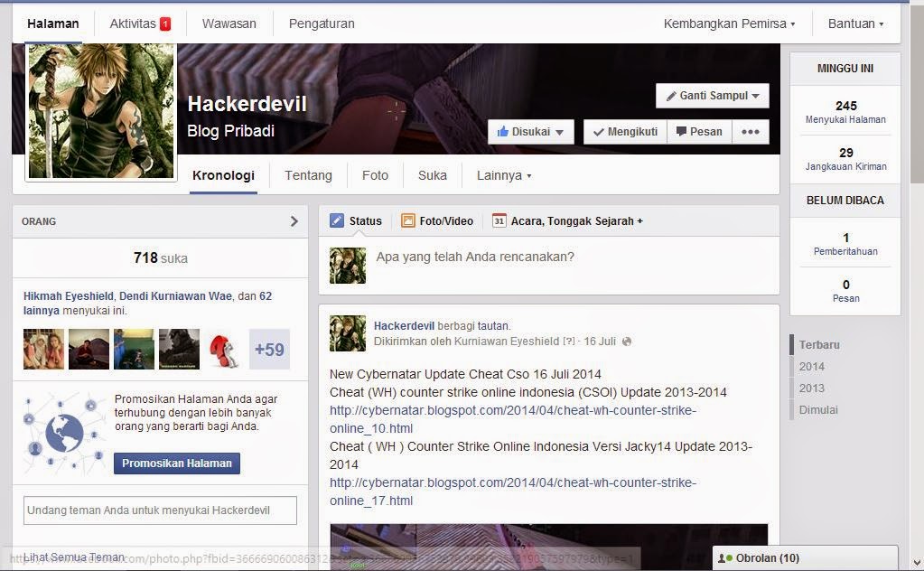Open the Obrolan (10) chat bar
Screen dimensions: 924x571
[x=806, y=558]
